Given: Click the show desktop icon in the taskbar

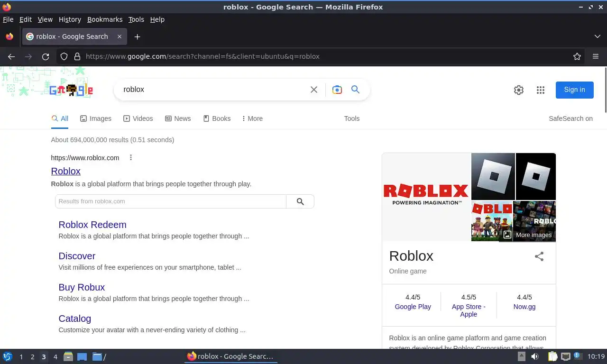Looking at the screenshot, I should [x=82, y=356].
